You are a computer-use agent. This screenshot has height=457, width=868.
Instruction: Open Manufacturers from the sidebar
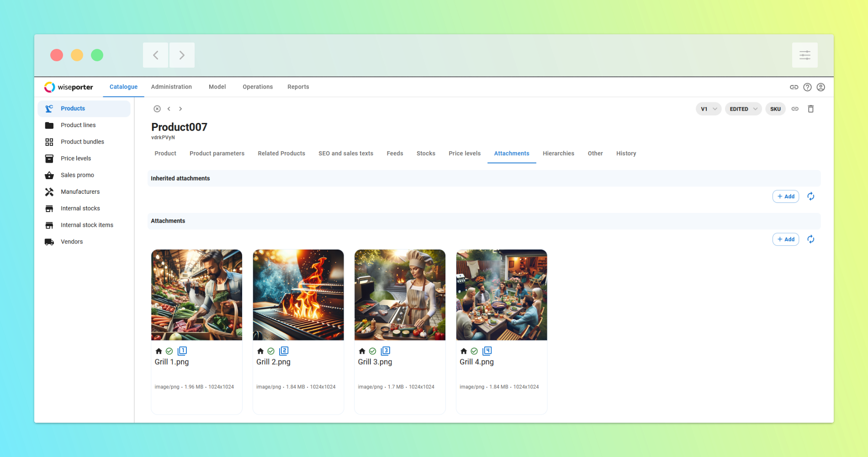[x=80, y=191]
